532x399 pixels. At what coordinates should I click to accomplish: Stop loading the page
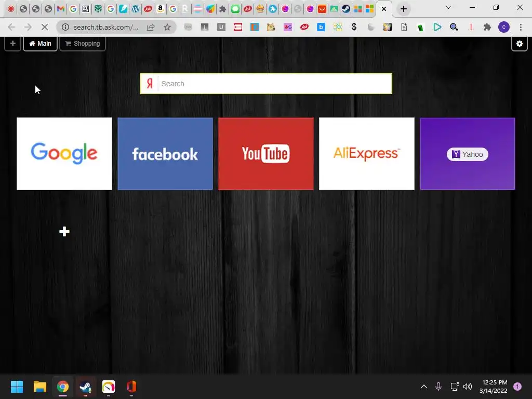(x=45, y=27)
